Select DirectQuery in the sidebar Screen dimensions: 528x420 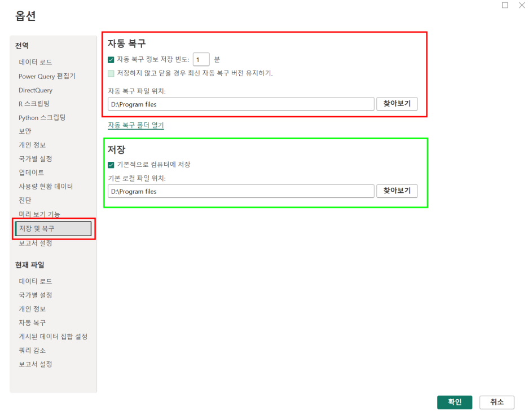pos(36,90)
